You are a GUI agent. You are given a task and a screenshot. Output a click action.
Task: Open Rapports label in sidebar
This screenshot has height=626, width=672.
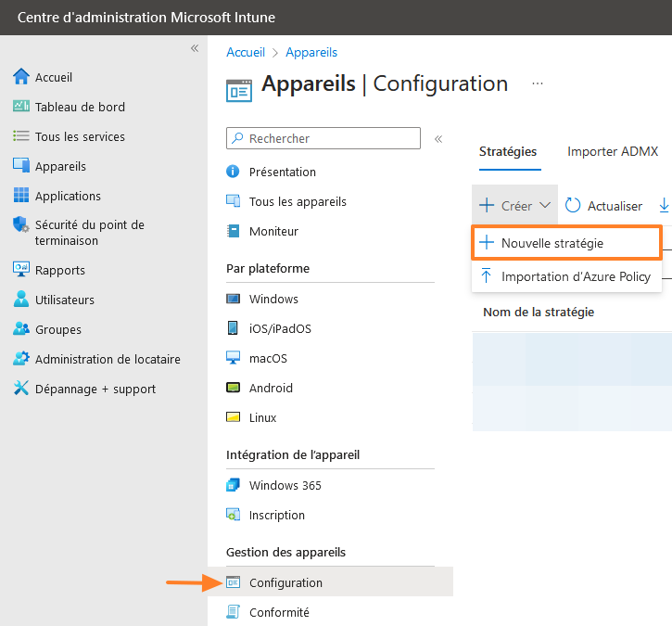[60, 271]
